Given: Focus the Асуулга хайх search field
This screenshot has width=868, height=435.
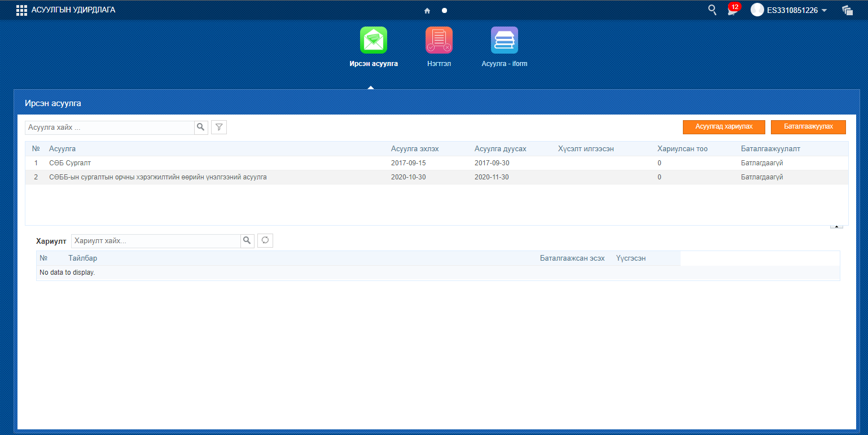Looking at the screenshot, I should point(110,128).
